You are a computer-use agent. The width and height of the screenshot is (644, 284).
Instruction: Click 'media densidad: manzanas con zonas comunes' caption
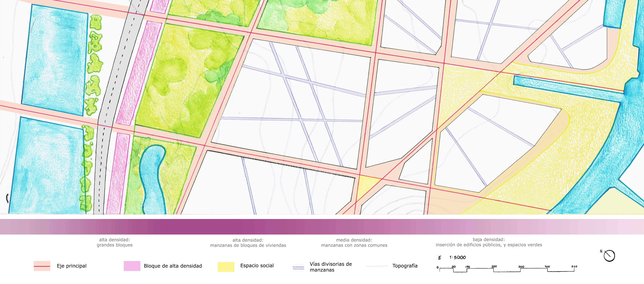354,243
